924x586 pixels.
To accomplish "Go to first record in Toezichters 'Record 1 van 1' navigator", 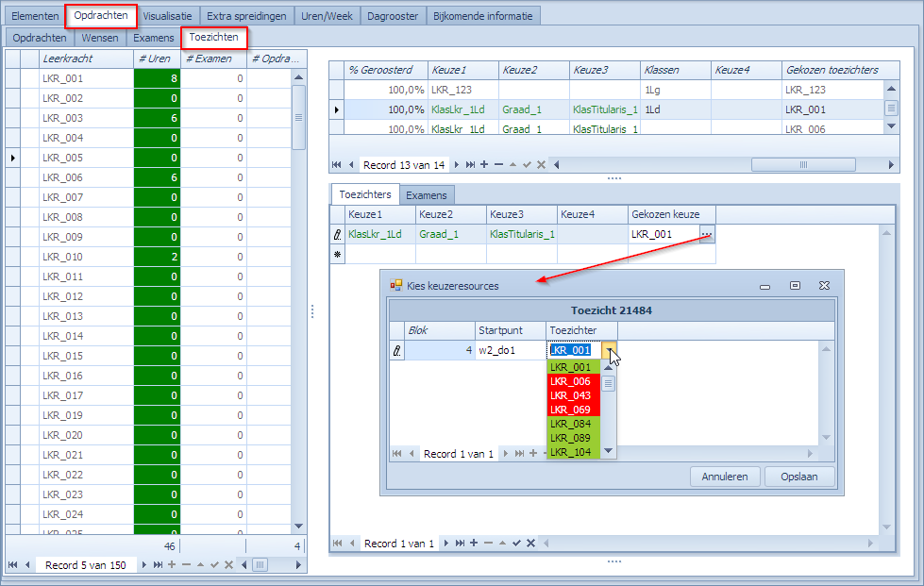I will (337, 543).
